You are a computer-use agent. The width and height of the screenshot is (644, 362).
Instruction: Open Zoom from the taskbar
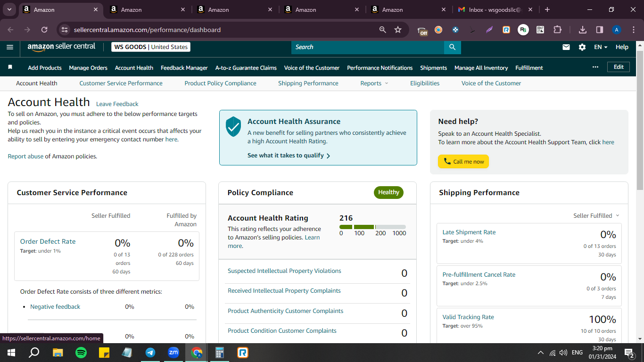[x=173, y=353]
